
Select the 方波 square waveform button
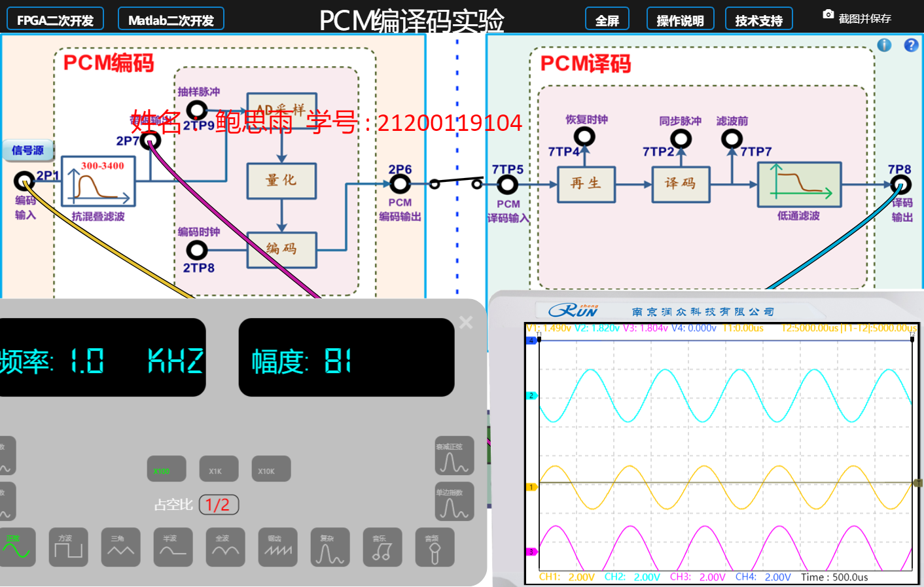pos(68,547)
